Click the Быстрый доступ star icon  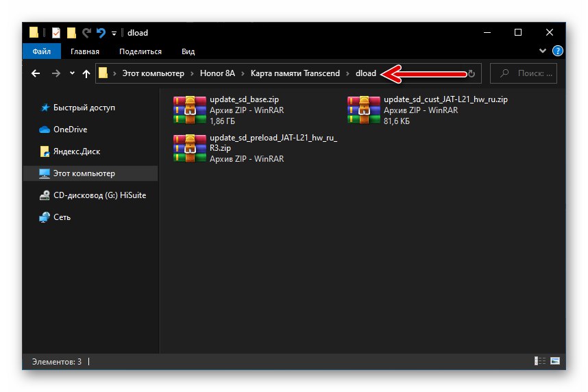point(45,108)
